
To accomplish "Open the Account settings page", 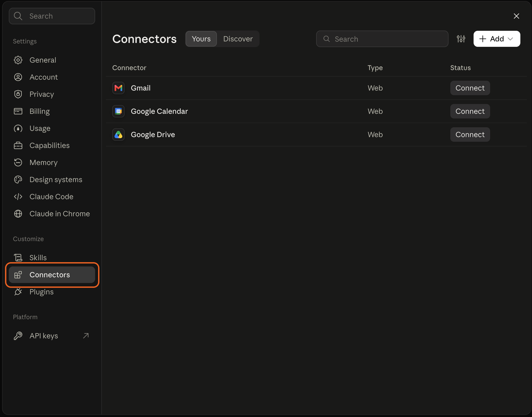I will 52,77.
